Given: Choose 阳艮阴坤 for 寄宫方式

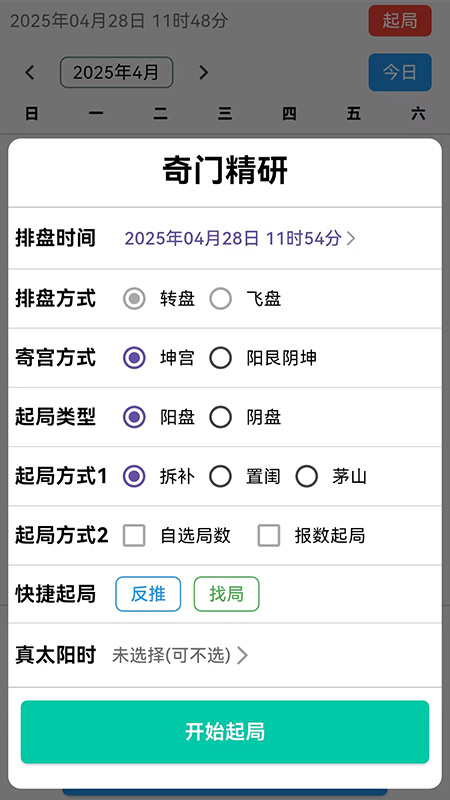Looking at the screenshot, I should coord(220,358).
